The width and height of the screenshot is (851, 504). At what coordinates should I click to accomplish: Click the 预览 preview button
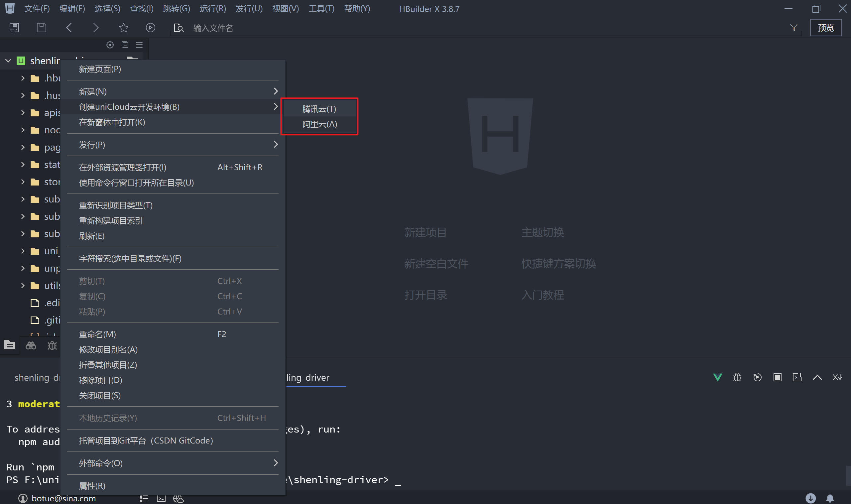coord(826,28)
